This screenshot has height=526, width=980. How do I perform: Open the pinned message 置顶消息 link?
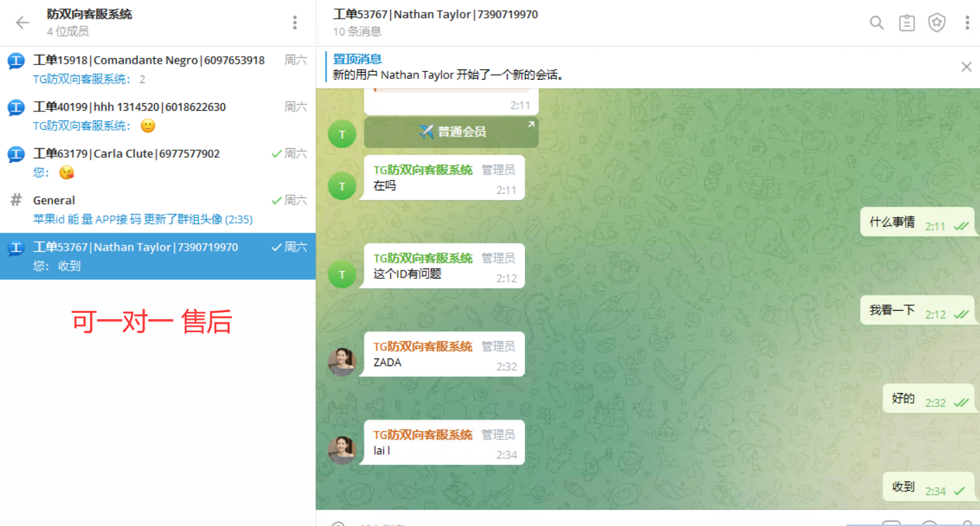point(358,59)
